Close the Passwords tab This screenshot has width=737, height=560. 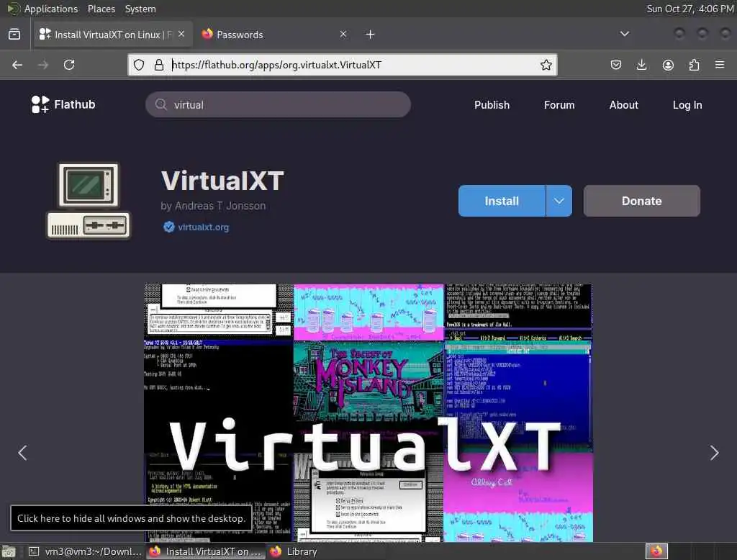click(x=343, y=34)
